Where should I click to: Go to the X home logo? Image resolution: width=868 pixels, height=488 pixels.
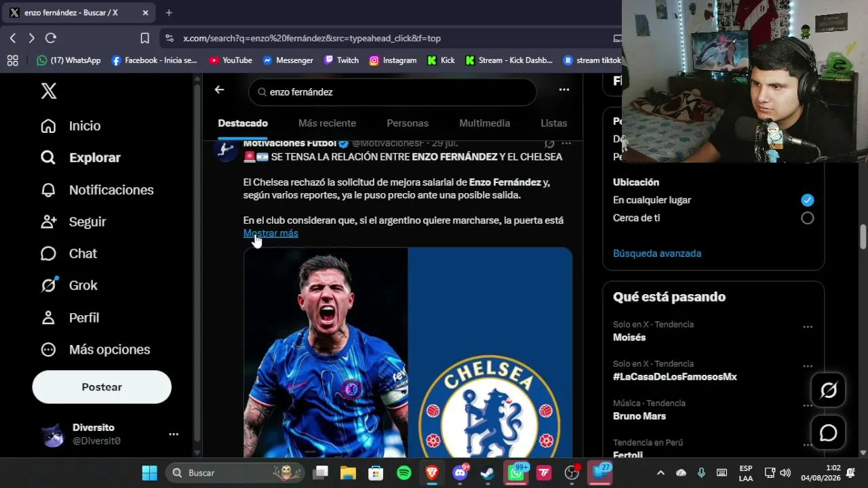[49, 91]
